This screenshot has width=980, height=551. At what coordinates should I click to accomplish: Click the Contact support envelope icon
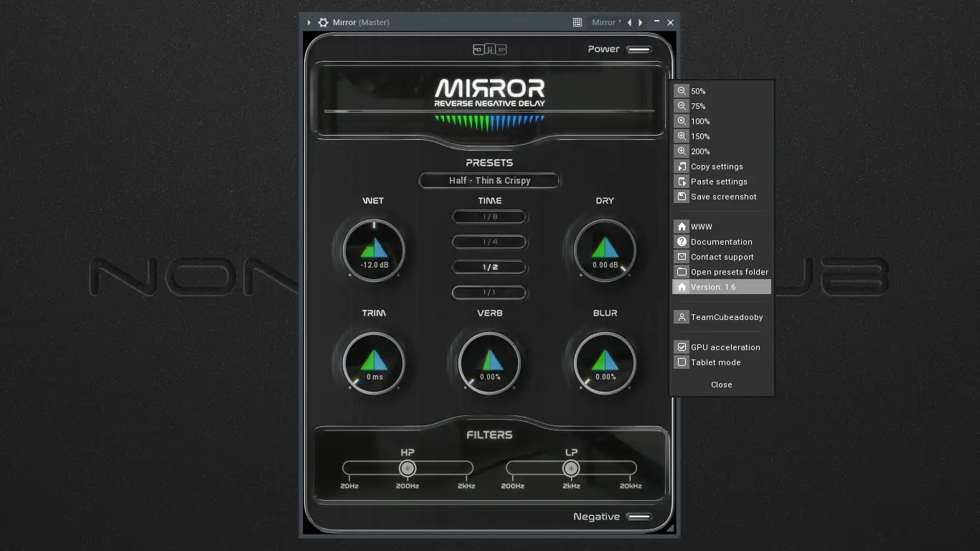point(682,257)
